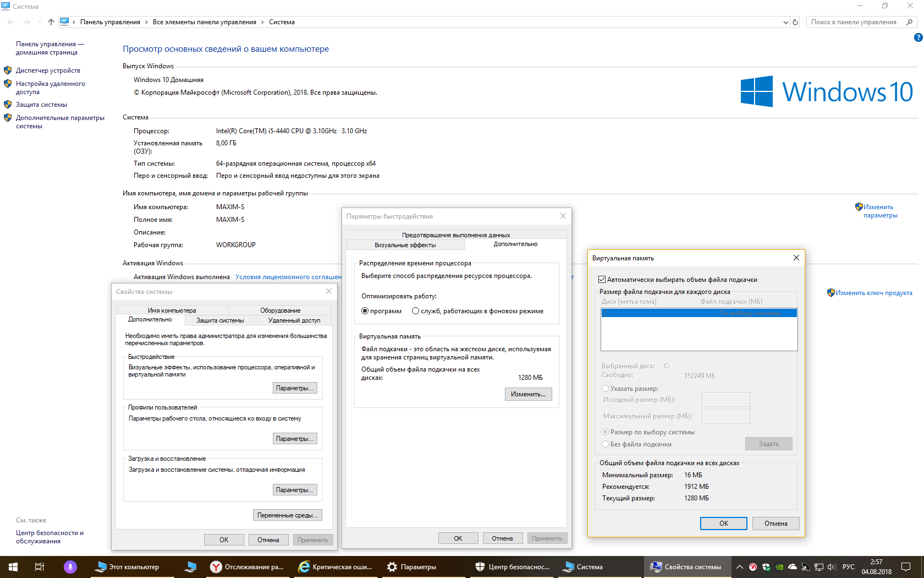
Task: Click 'Изменить...' virtual memory button
Action: pyautogui.click(x=529, y=394)
